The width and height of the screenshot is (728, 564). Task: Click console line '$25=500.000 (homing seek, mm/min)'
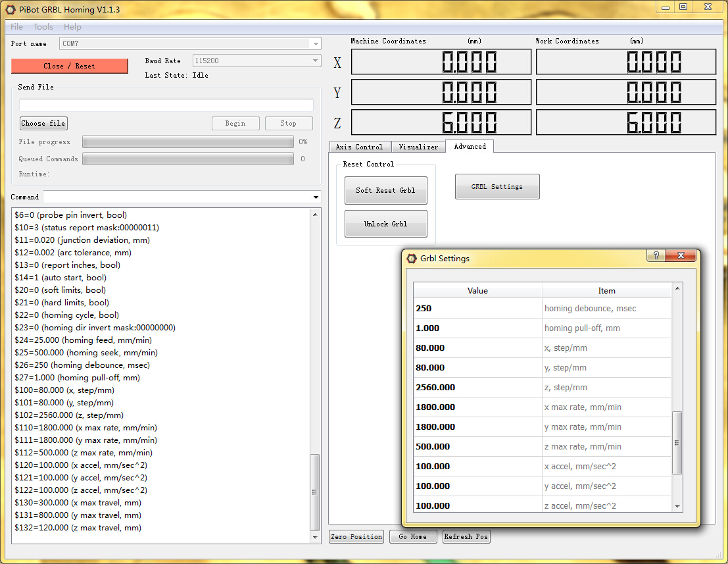[86, 353]
